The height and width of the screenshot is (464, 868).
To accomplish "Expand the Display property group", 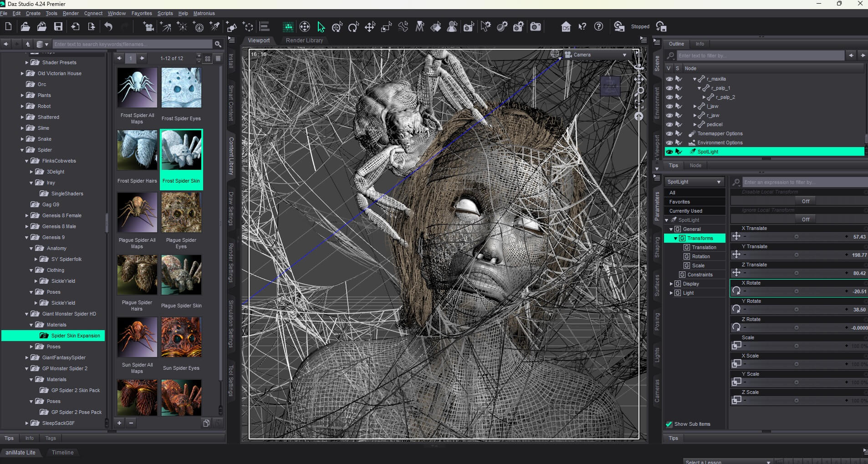I will point(671,284).
